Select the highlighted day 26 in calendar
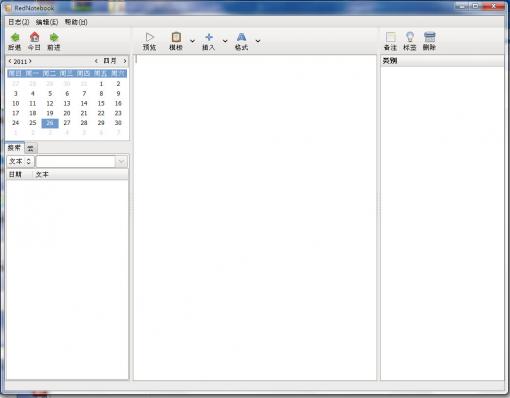 (x=50, y=123)
